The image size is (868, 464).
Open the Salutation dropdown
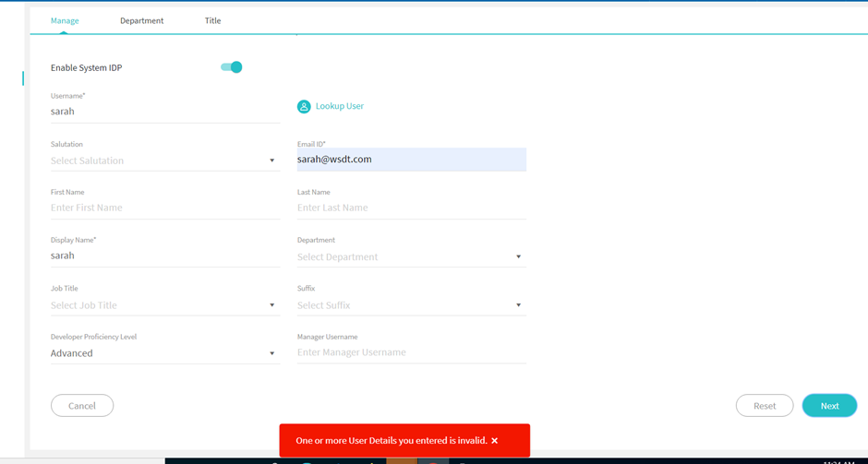pos(164,161)
